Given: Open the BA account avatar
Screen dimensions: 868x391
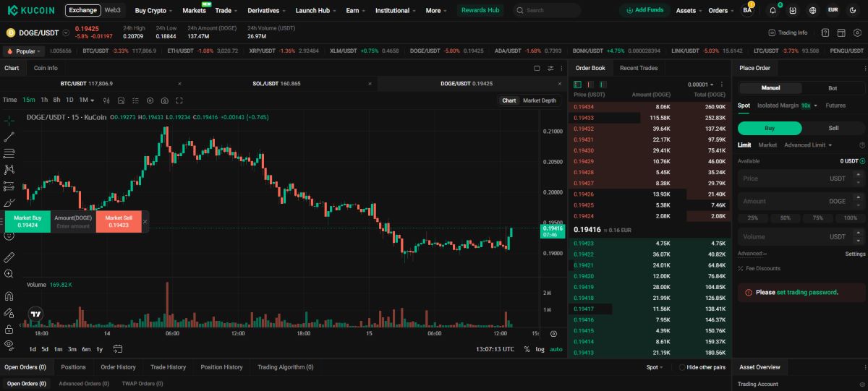Looking at the screenshot, I should 747,10.
